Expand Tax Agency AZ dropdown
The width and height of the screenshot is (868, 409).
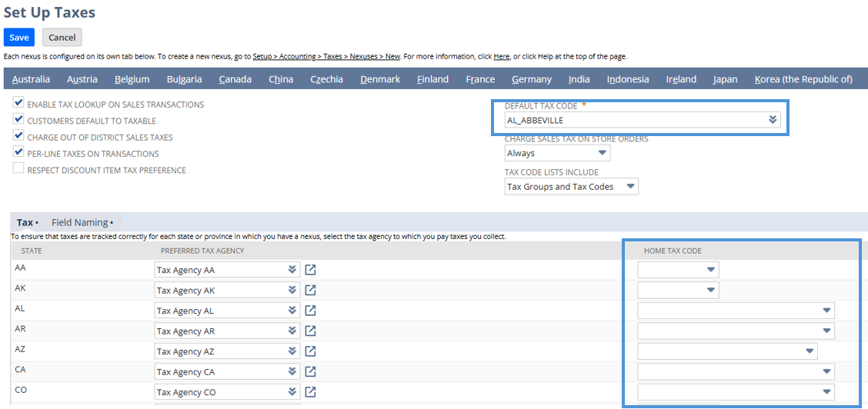(292, 351)
